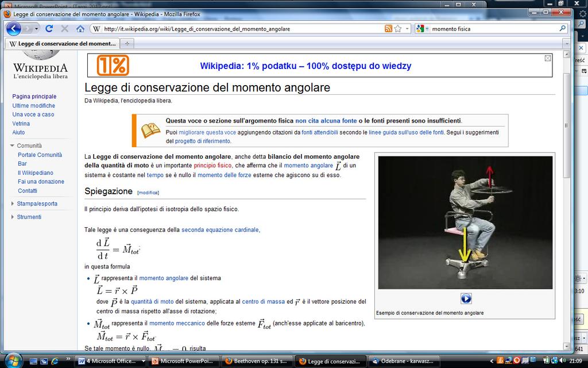Open the 'Wikipedia: 1% podatku' banner link

pos(305,66)
